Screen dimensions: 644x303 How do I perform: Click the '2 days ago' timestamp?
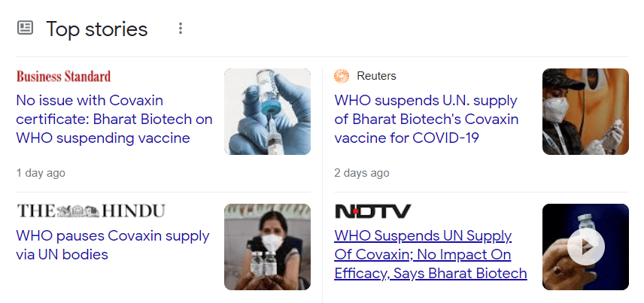[x=362, y=173]
